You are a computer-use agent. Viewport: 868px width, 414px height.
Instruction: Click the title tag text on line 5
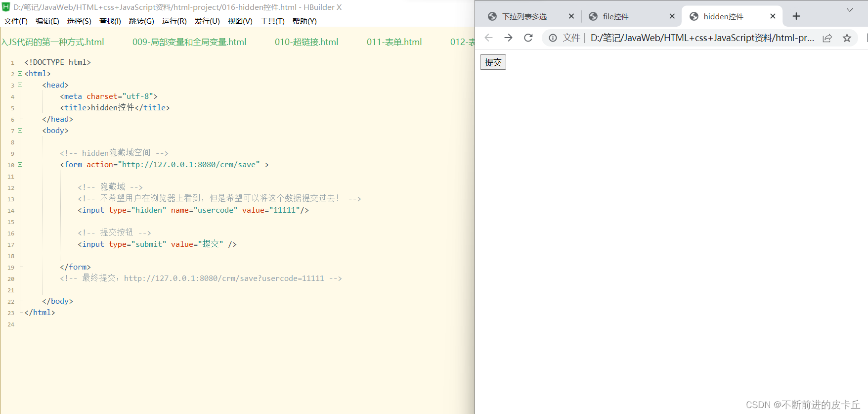115,108
